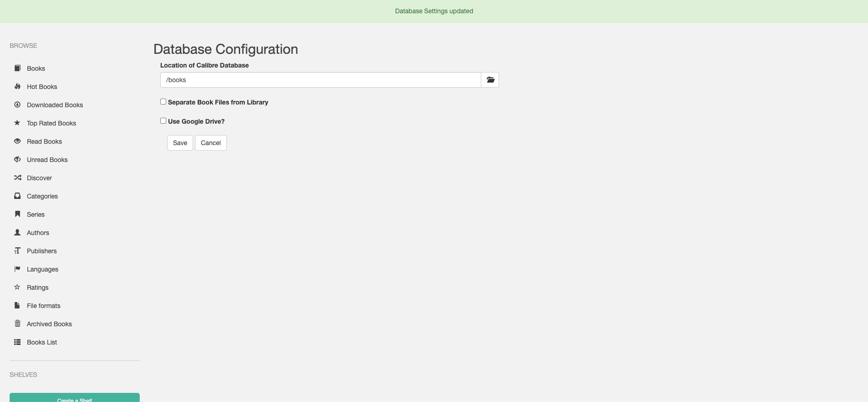868x402 pixels.
Task: Click the Location of Calibre Database field
Action: click(320, 80)
